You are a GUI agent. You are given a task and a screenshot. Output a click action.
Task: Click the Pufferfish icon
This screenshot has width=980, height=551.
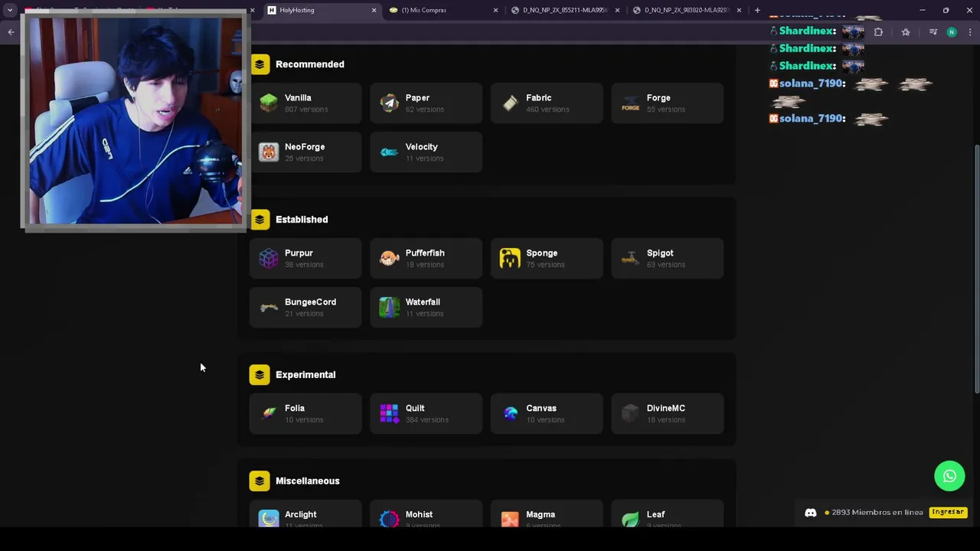[390, 259]
